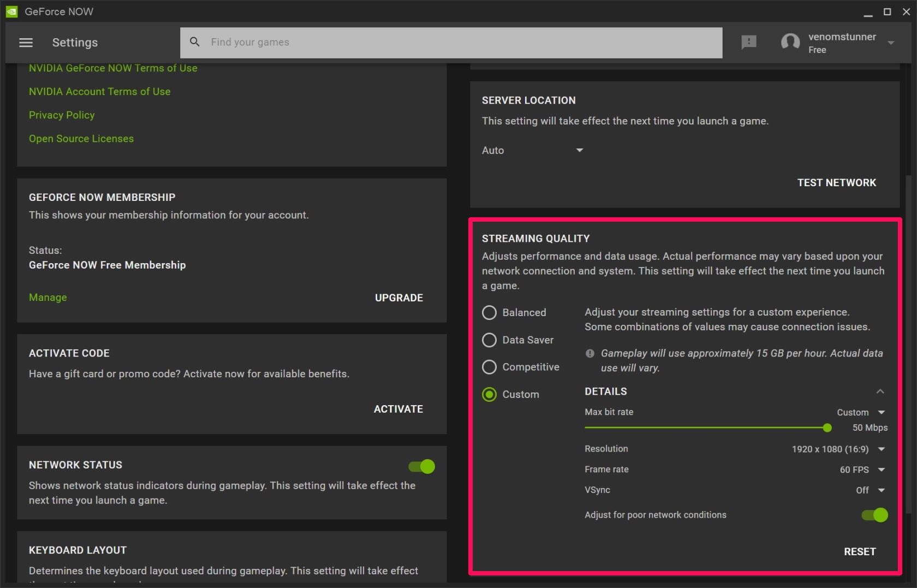Turn off Adjust for poor network conditions
This screenshot has height=588, width=917.
(x=873, y=514)
